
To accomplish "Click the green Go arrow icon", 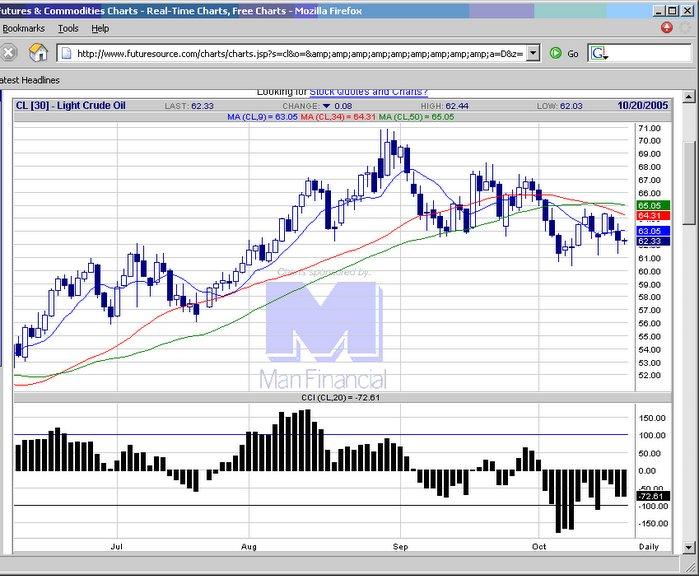I will 555,53.
